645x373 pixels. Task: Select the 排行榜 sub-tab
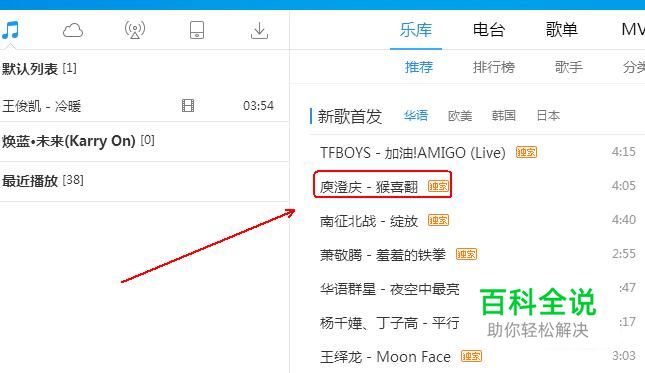tap(494, 67)
